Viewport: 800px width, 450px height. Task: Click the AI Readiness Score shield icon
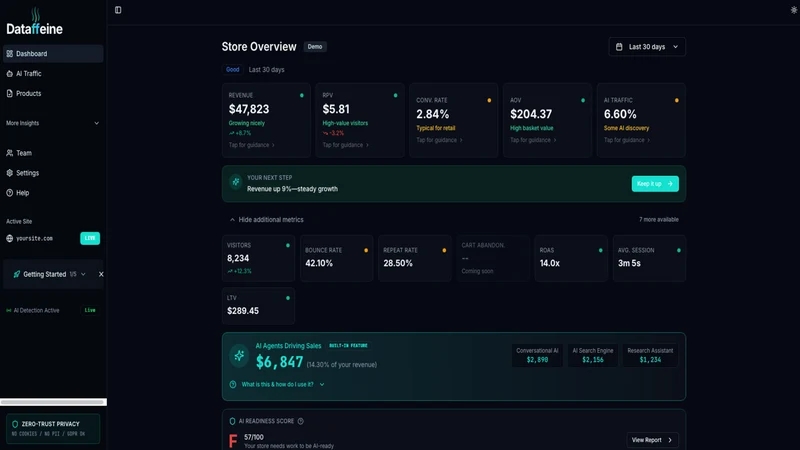click(233, 421)
